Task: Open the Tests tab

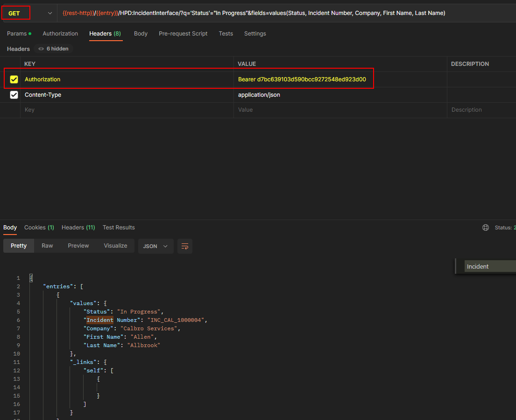Action: (x=226, y=33)
